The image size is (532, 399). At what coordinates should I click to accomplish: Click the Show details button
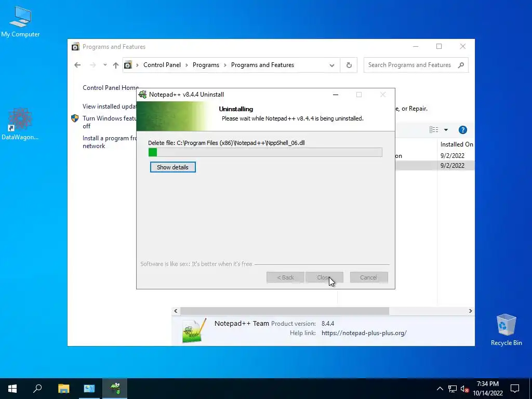[x=172, y=167]
